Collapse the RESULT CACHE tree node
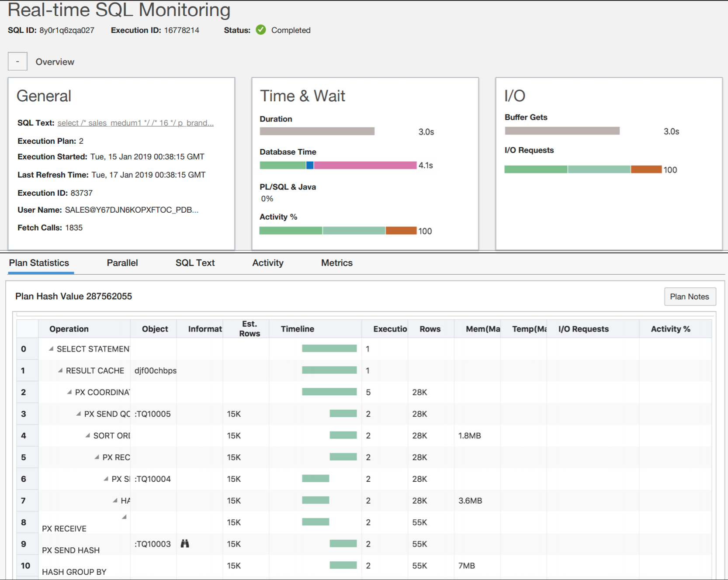This screenshot has width=728, height=580. pos(61,370)
